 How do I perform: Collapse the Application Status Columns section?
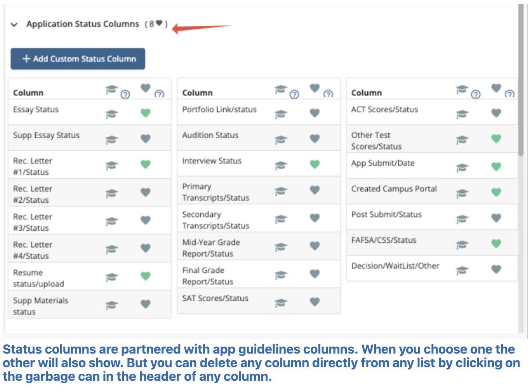click(x=14, y=24)
